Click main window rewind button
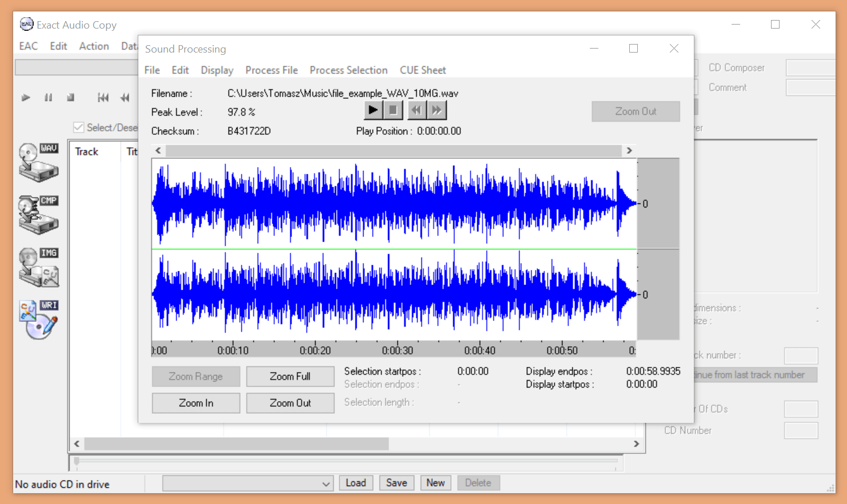 125,98
